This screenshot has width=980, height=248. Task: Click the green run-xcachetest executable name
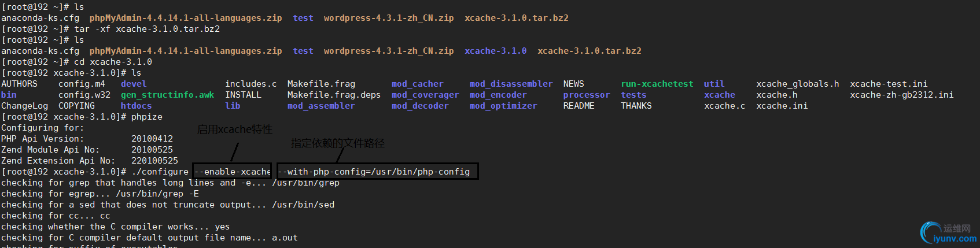tap(657, 84)
